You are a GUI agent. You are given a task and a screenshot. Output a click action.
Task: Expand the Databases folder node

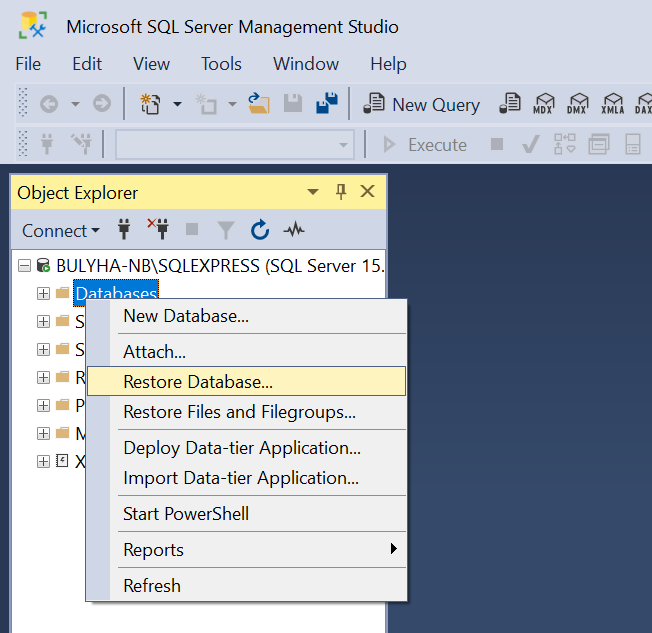(x=43, y=294)
